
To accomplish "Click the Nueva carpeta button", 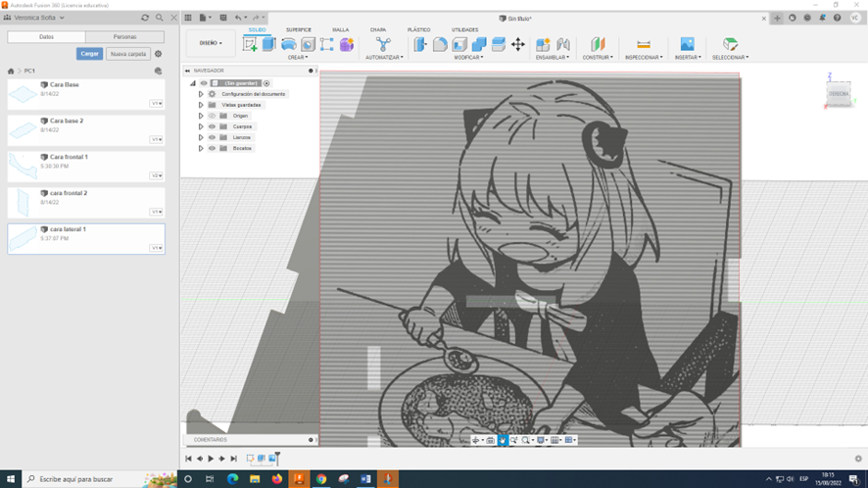I will (128, 54).
